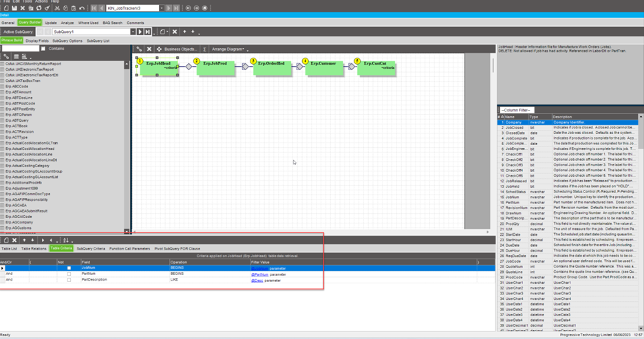Open the Active SubQuery dropdown
Viewport: 644px width, 339px height.
point(133,32)
